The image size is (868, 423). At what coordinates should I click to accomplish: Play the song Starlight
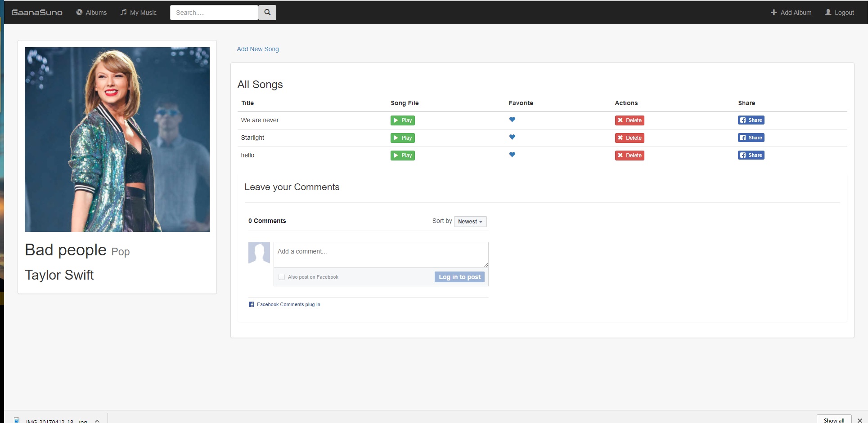click(403, 138)
